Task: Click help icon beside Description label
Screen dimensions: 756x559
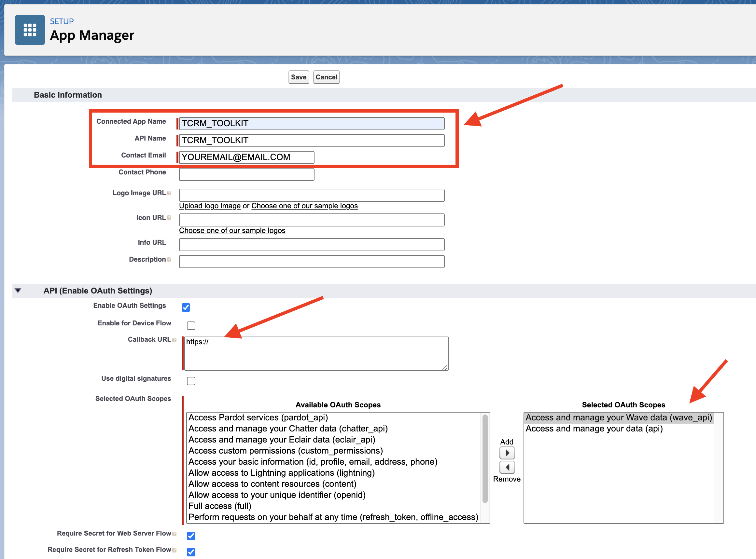Action: point(169,259)
